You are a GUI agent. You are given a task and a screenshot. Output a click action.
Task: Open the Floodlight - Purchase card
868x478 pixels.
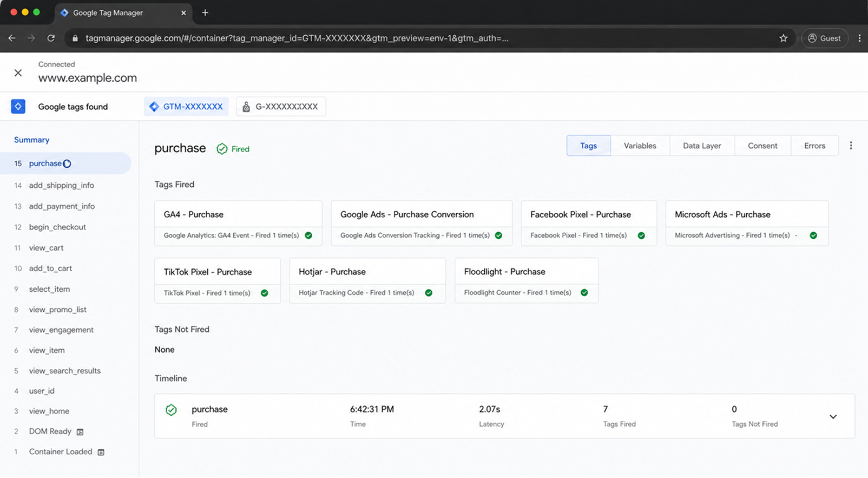pyautogui.click(x=527, y=280)
